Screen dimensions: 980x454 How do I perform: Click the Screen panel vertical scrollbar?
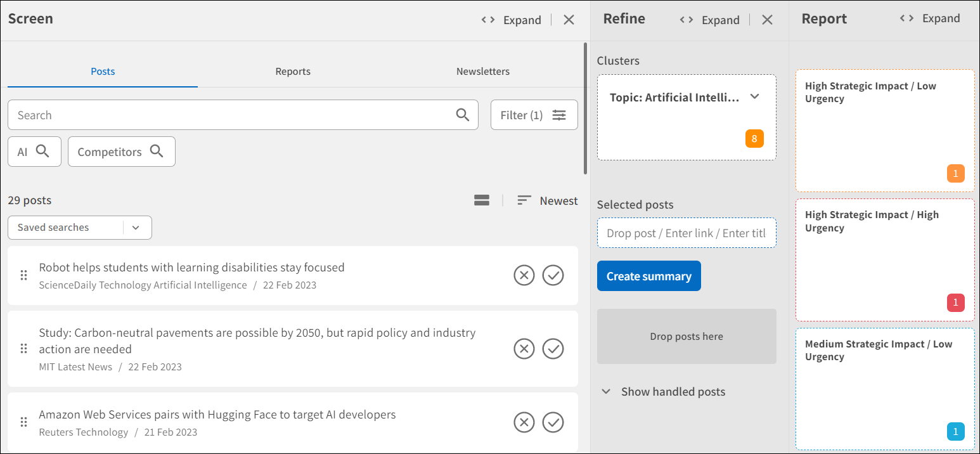point(584,108)
